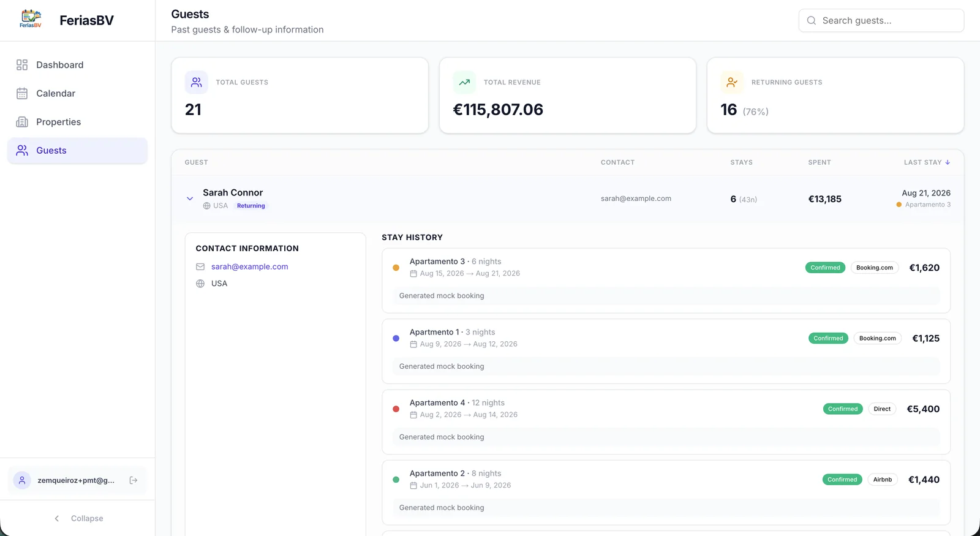Click the globe icon beside USA in Contact Information
This screenshot has height=536, width=980.
coord(200,284)
